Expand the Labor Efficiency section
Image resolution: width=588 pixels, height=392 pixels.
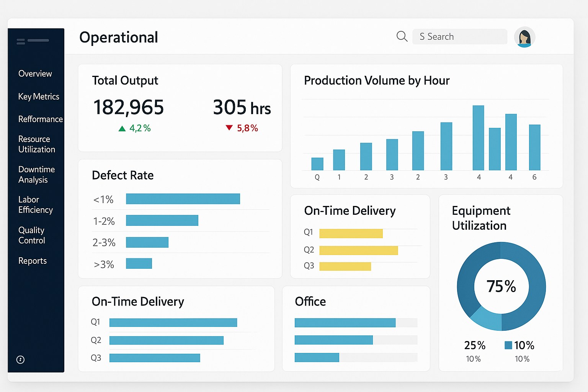36,204
